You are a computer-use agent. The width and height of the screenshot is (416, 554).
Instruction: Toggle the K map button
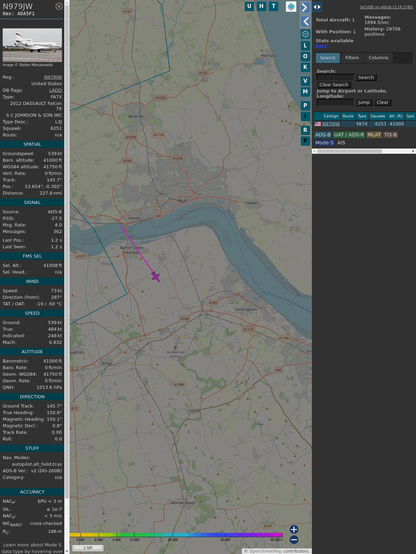305,67
